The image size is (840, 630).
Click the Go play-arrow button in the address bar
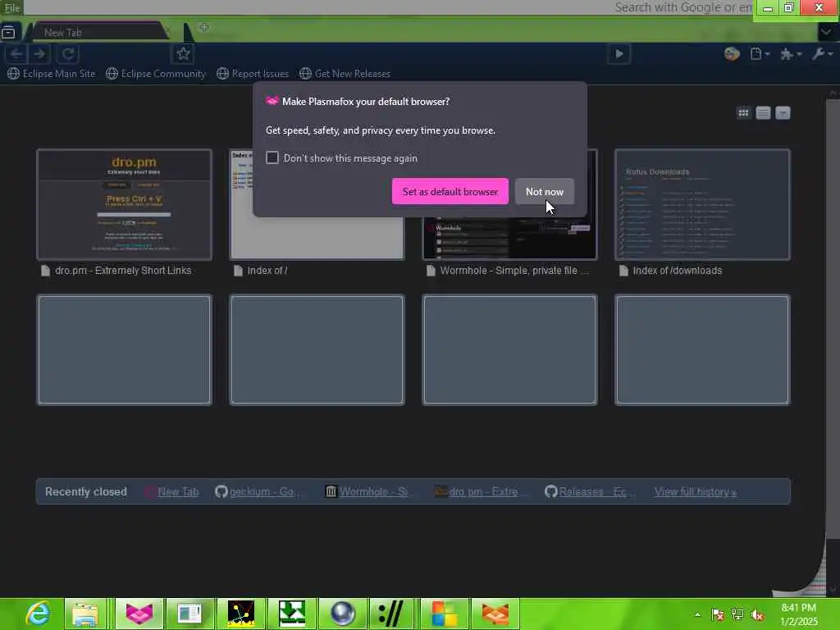(x=619, y=53)
